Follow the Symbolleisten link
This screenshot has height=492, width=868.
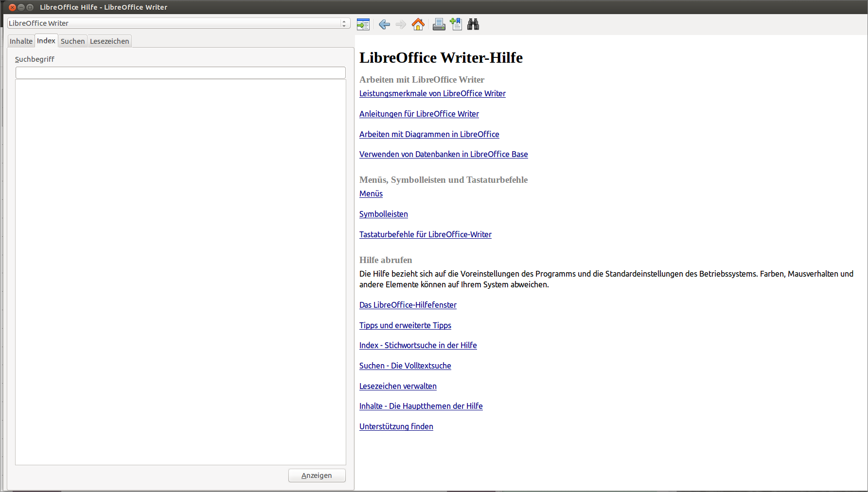pyautogui.click(x=384, y=214)
